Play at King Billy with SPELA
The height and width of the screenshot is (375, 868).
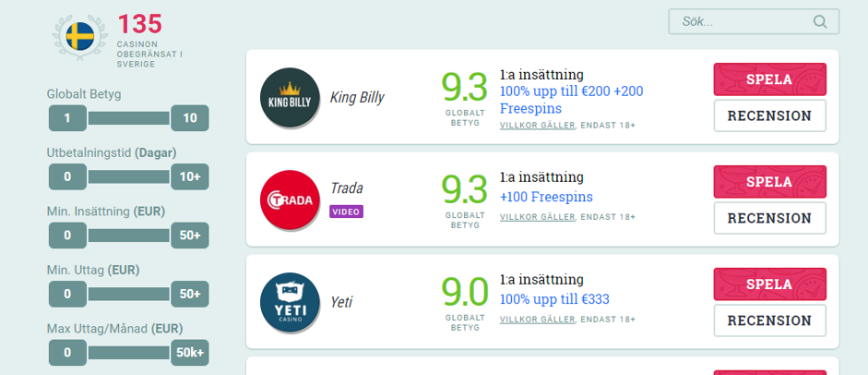769,79
